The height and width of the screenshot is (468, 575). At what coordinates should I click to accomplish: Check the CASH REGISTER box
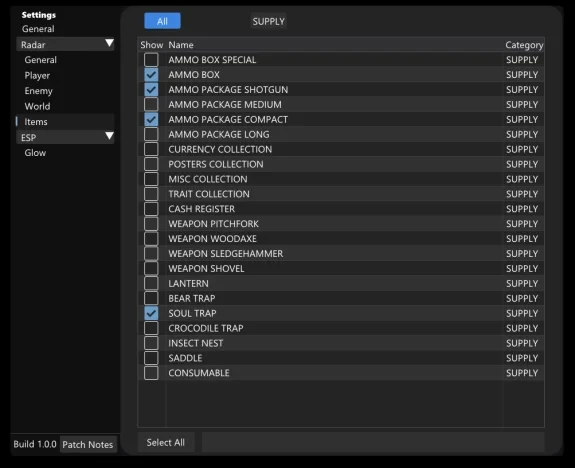(151, 209)
